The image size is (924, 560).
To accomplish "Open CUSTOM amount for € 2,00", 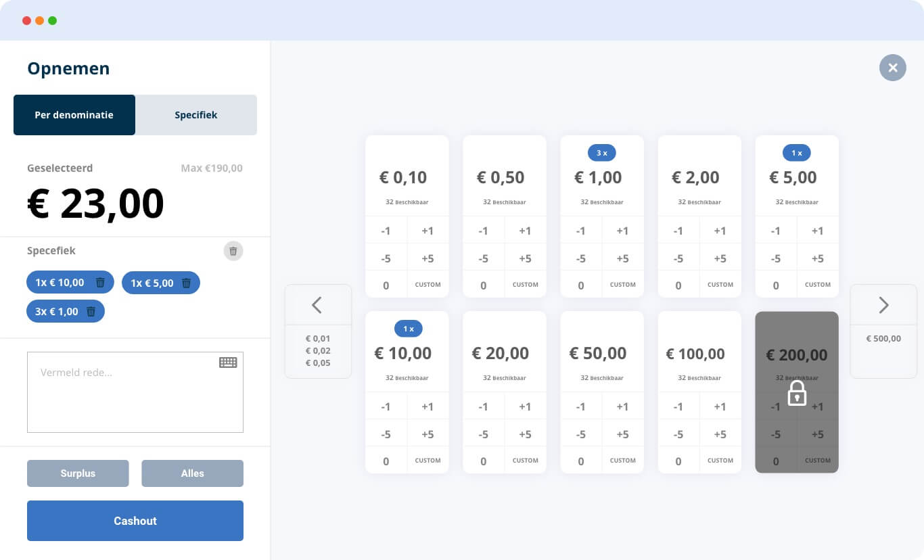I will [x=720, y=285].
